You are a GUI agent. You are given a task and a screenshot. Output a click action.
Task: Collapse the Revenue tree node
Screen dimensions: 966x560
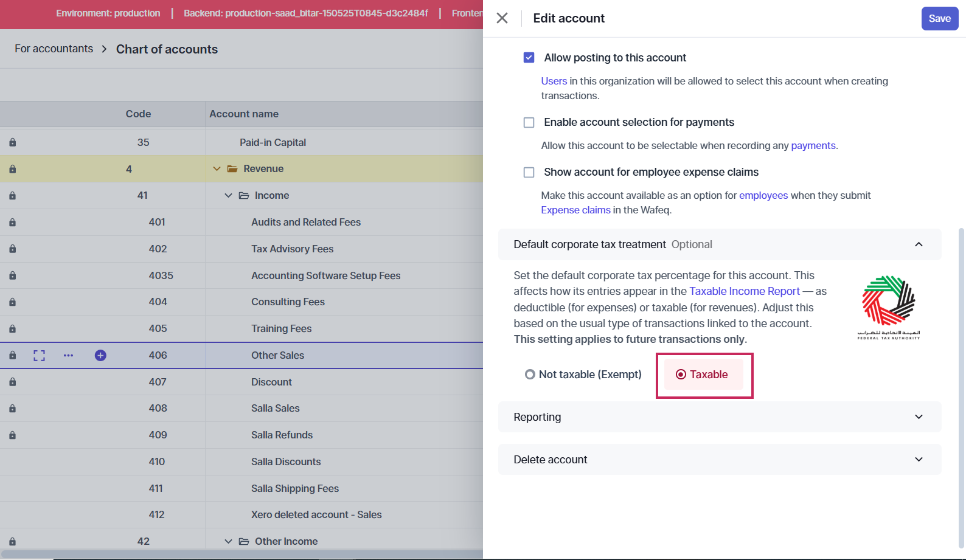217,169
